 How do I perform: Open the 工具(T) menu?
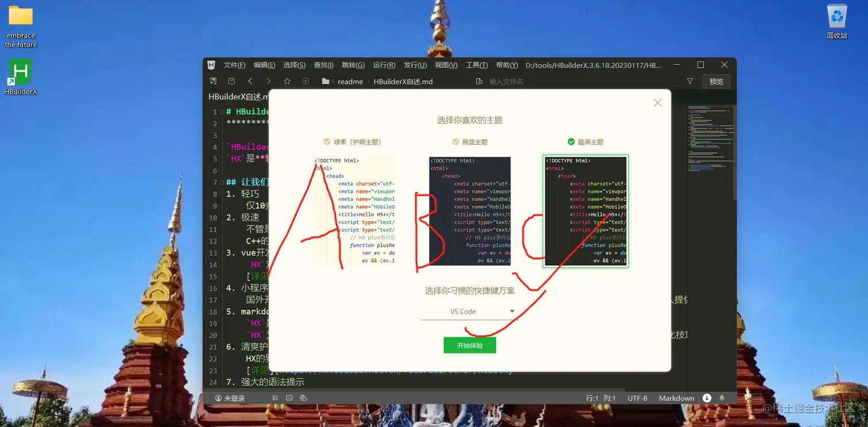[x=476, y=65]
